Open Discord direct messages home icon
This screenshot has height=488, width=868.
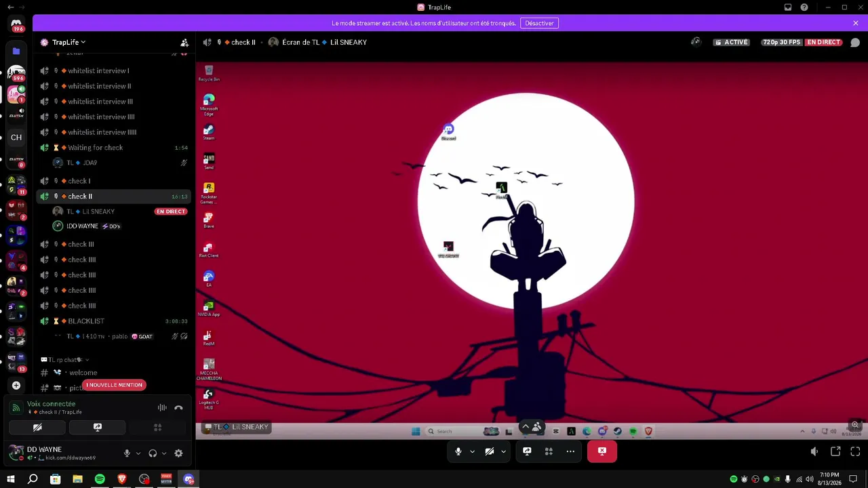point(16,25)
